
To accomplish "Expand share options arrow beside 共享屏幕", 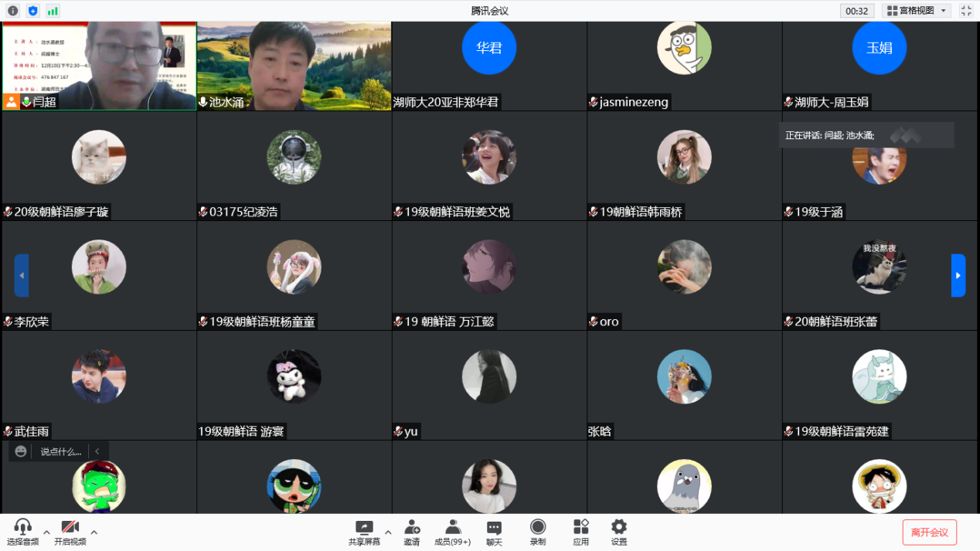I will coord(388,532).
